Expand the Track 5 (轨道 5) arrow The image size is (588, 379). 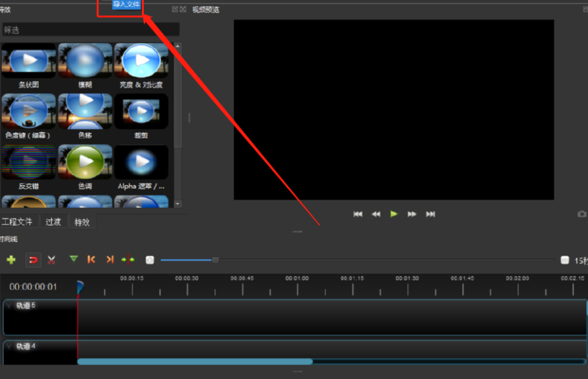(x=9, y=305)
